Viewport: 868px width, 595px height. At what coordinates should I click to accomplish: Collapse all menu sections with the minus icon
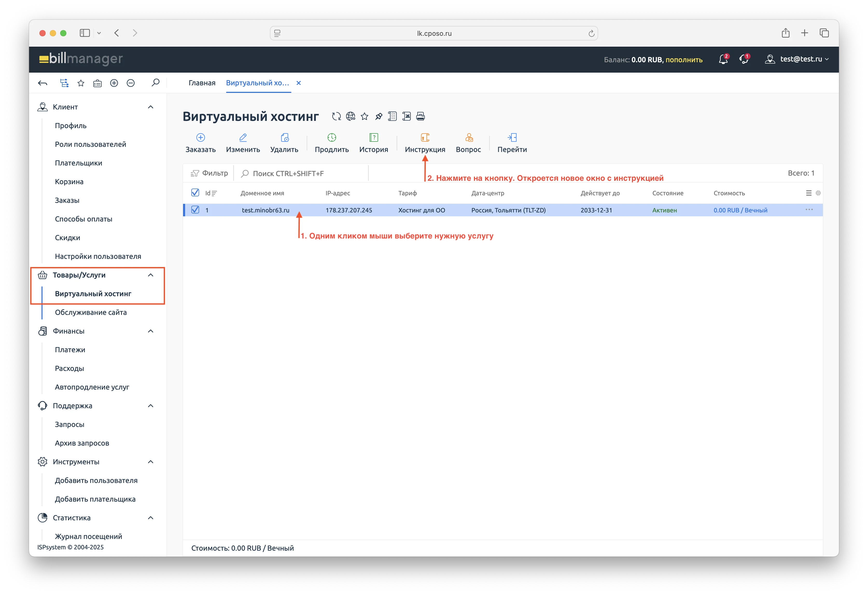(x=131, y=83)
